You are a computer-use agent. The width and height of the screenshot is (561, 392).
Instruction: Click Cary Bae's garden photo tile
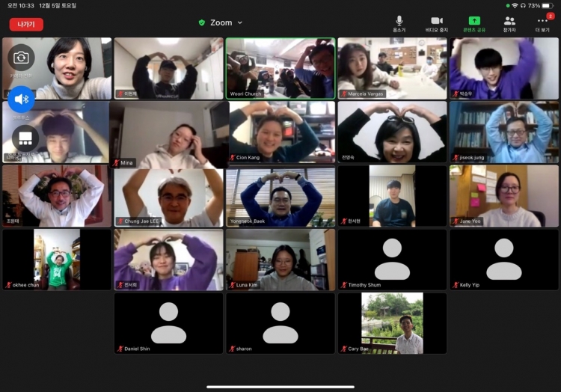pyautogui.click(x=392, y=322)
